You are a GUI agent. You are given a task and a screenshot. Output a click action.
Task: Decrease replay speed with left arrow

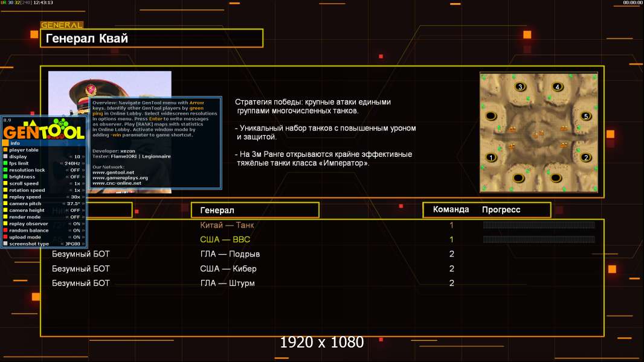click(x=67, y=197)
